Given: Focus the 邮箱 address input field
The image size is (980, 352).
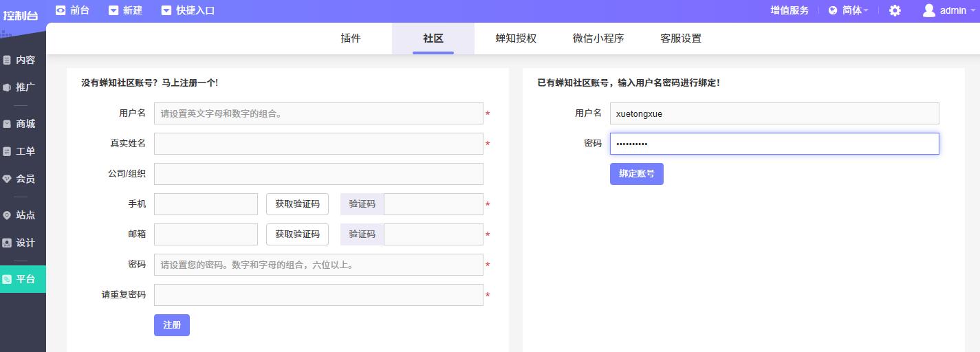Looking at the screenshot, I should (206, 234).
